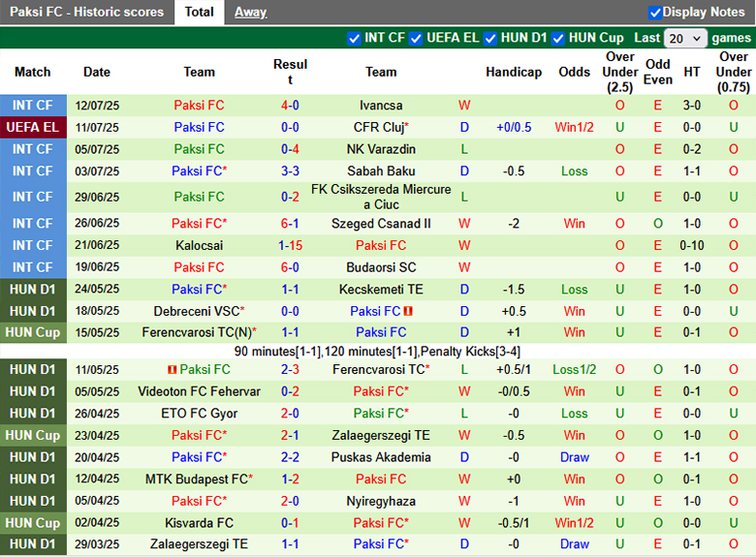Open Ferencvarosi TC(N) team link
Viewport: 756px width, 557px height.
click(x=199, y=332)
